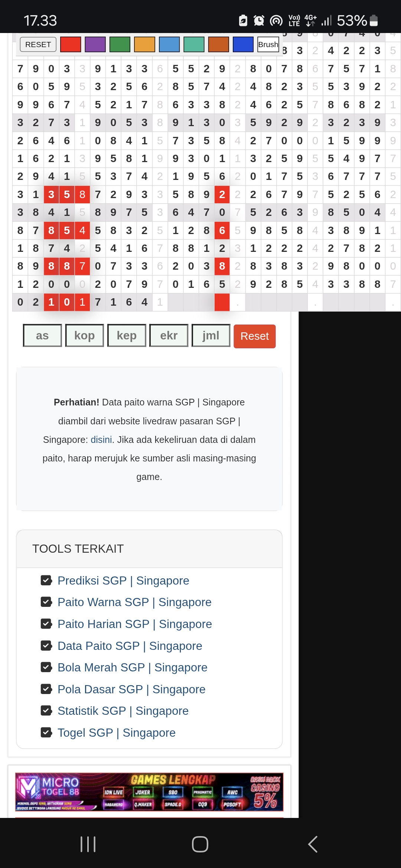Click the check icon beside Prediksi SGP
Viewport: 401px width, 868px height.
coord(46,580)
